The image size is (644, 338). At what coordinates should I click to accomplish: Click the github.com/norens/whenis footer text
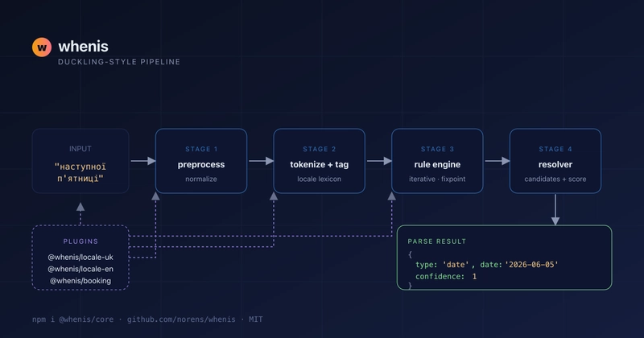point(181,319)
